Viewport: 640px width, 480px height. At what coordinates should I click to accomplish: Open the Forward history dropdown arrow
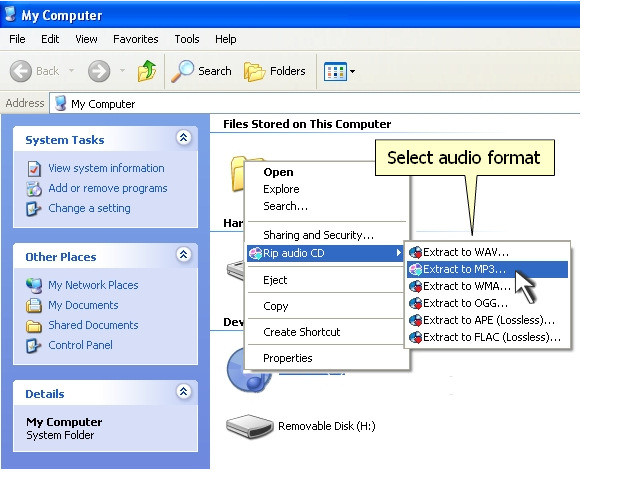tap(122, 71)
